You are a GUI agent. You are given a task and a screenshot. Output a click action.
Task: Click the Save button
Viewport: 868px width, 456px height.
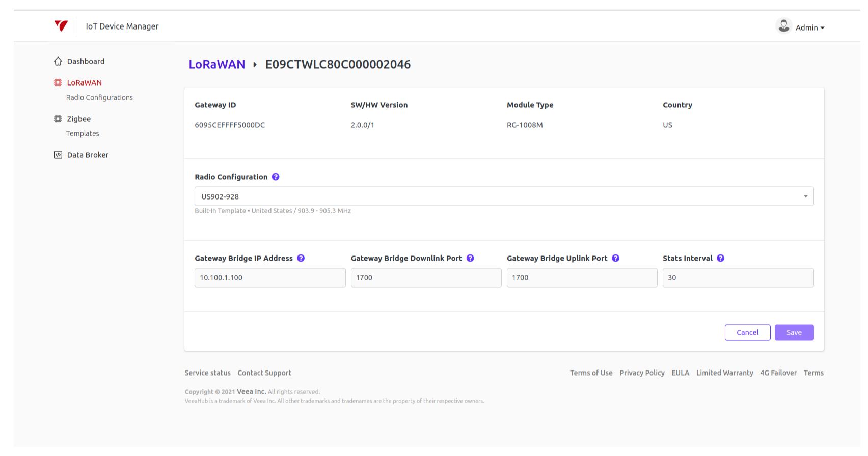[x=794, y=332]
